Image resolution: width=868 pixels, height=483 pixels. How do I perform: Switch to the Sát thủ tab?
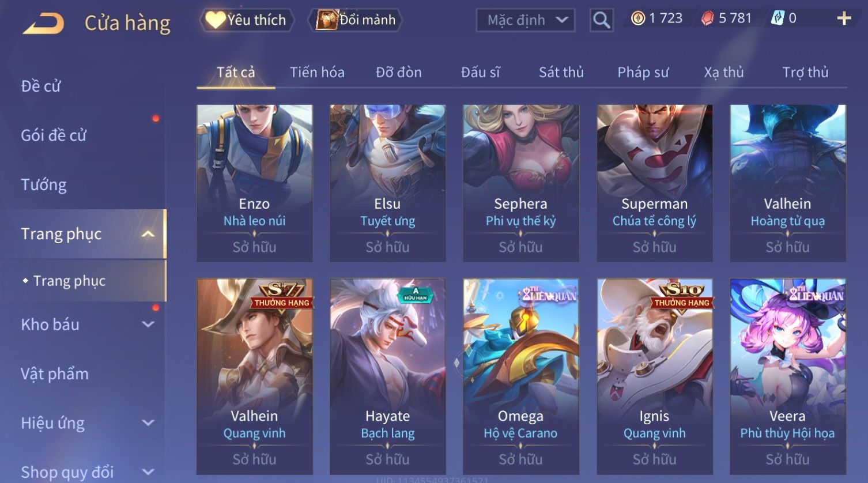click(561, 72)
